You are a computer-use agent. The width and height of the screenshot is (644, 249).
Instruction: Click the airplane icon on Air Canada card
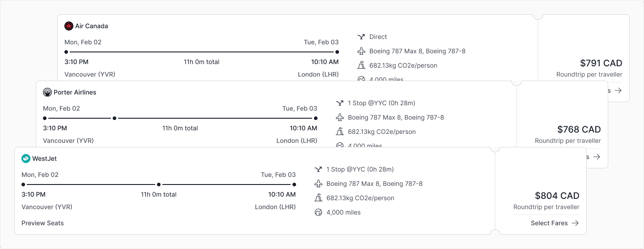(x=361, y=51)
